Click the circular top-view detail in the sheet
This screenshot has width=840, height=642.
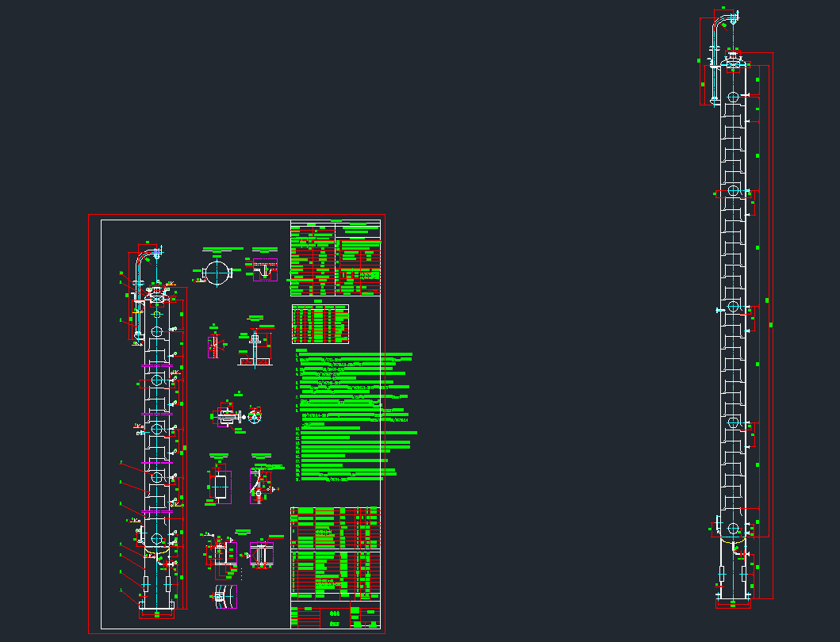pyautogui.click(x=216, y=273)
